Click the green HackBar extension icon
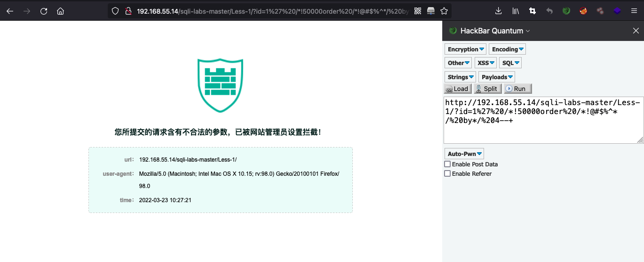 pyautogui.click(x=566, y=11)
